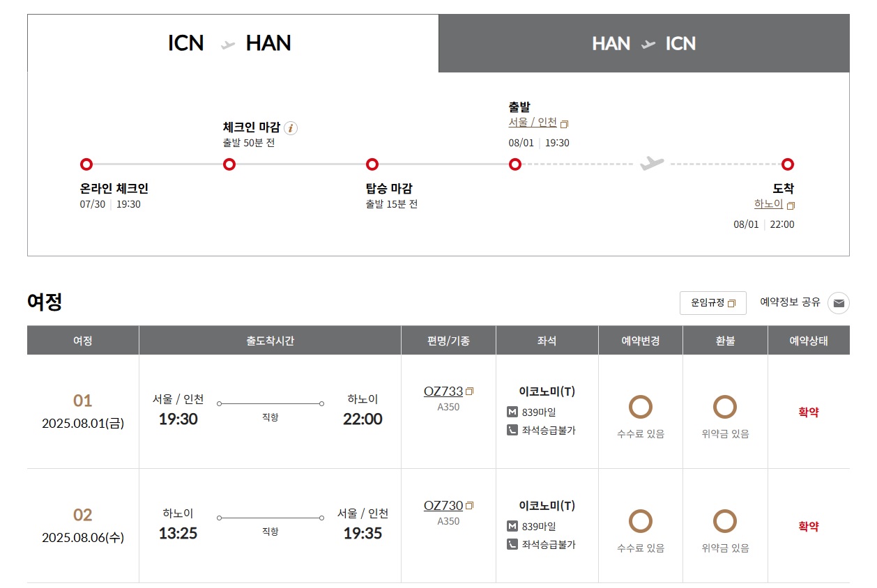The image size is (877, 588).
Task: Open the 하노이 arrival airport link
Action: (768, 204)
